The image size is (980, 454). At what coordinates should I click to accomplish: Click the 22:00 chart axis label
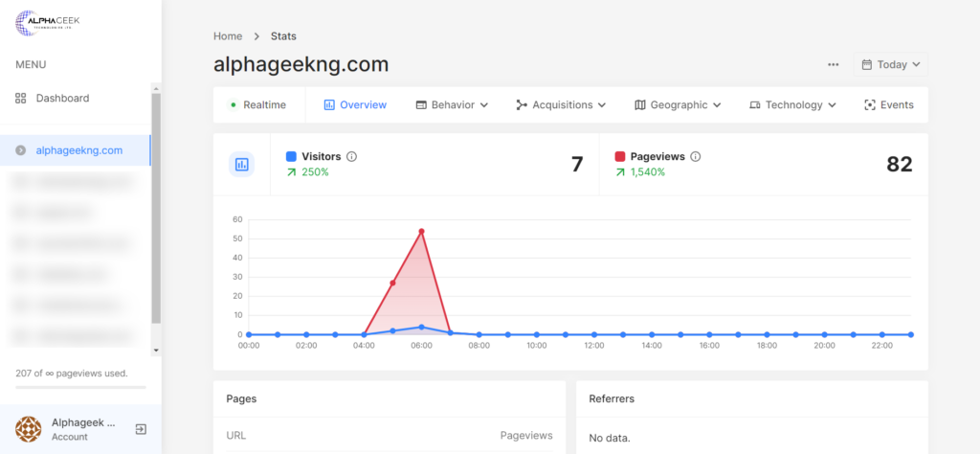pos(881,345)
